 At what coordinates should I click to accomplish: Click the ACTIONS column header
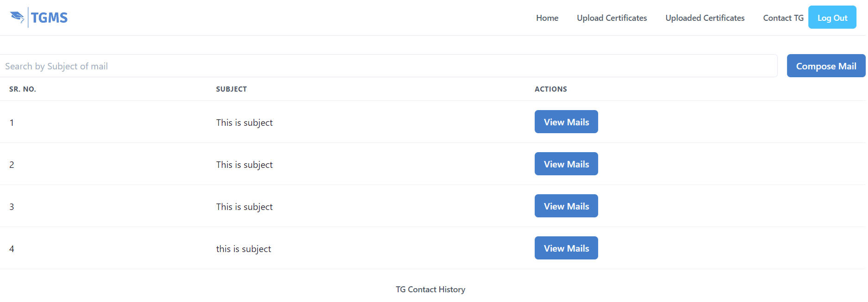(x=551, y=89)
